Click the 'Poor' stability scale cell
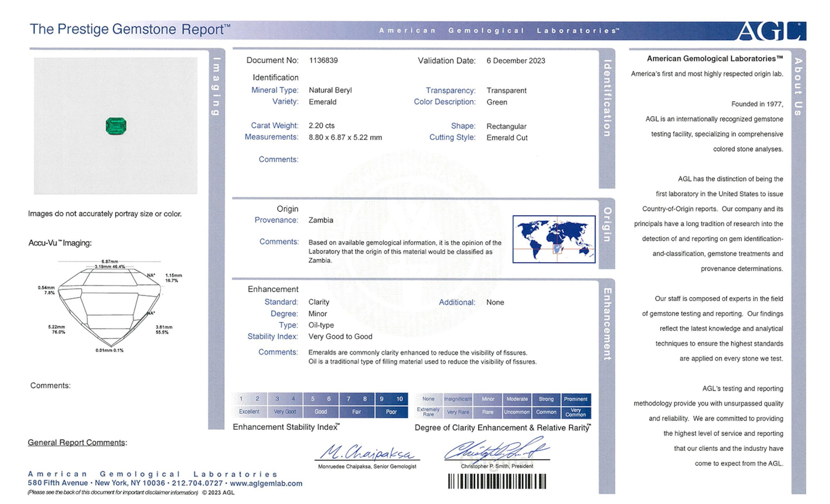Viewport: 830px width, 504px height. click(x=391, y=412)
